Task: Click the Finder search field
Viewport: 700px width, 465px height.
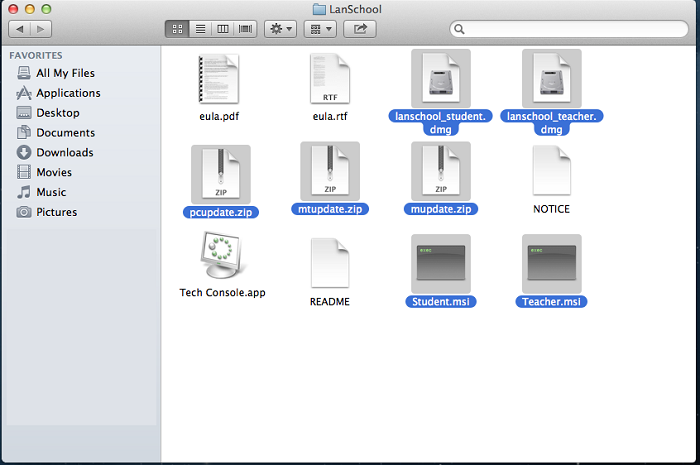Action: 569,29
